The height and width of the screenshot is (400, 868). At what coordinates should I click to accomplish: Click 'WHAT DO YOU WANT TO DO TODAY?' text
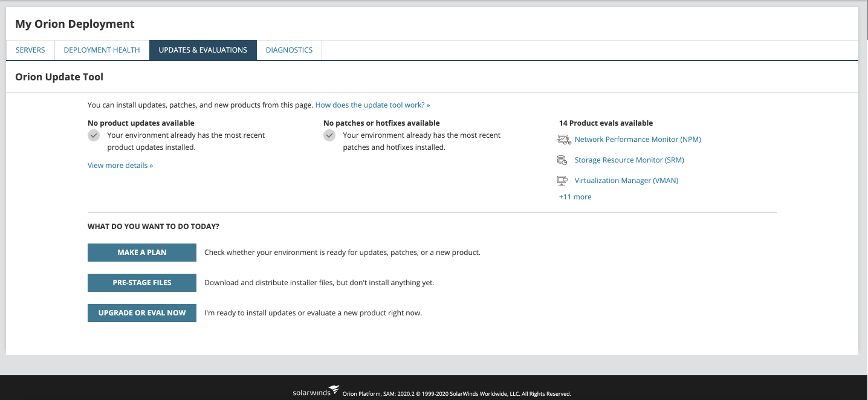[154, 227]
